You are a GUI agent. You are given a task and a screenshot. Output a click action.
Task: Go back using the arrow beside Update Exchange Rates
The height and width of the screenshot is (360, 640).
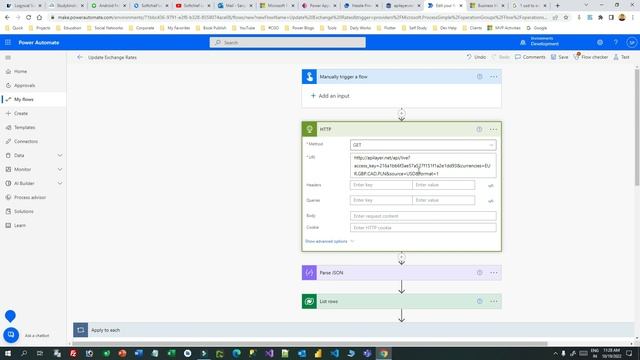[80, 57]
